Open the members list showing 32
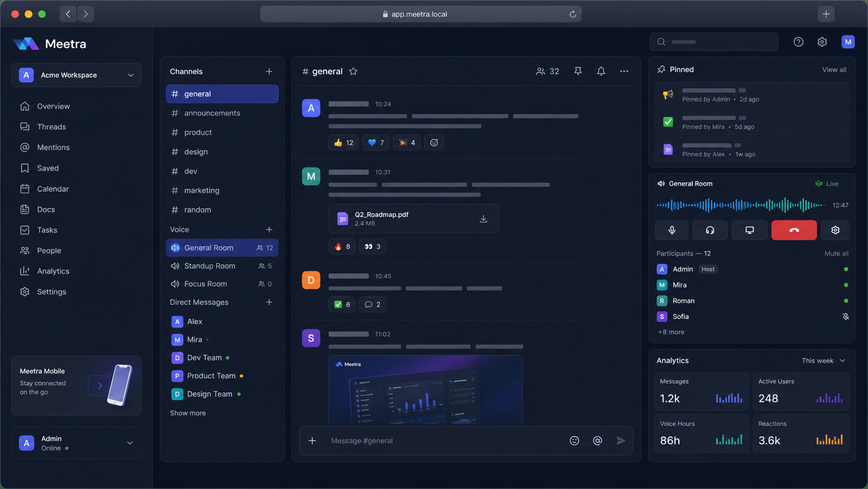The image size is (868, 489). click(x=548, y=71)
